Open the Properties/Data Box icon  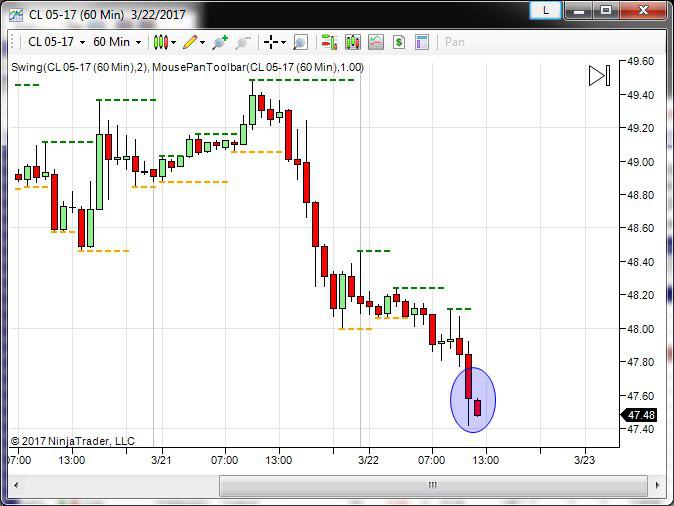pos(422,42)
